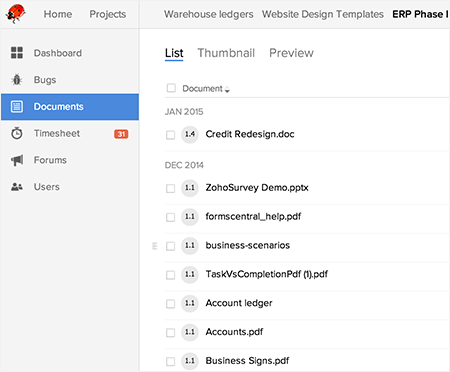Open the Website Design Templates project

tap(323, 14)
